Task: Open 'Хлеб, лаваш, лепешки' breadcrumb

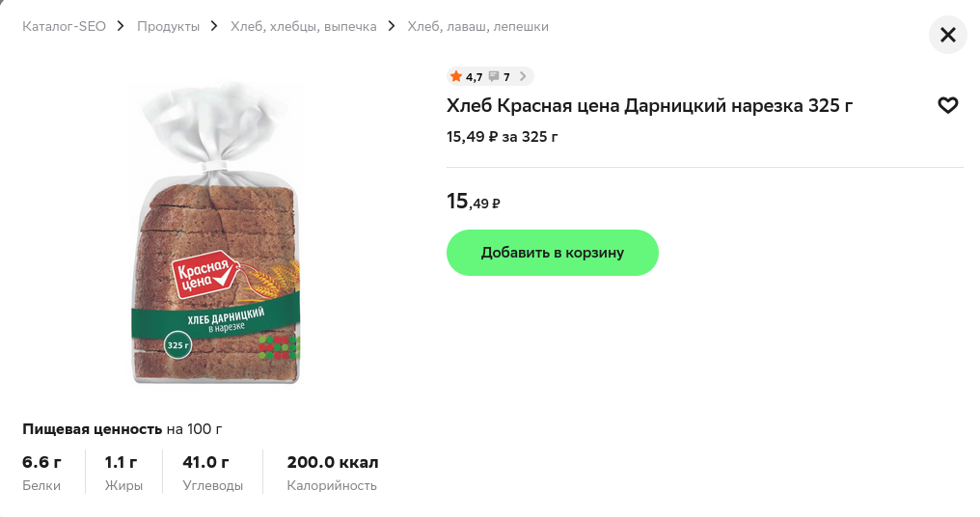Action: point(478,26)
